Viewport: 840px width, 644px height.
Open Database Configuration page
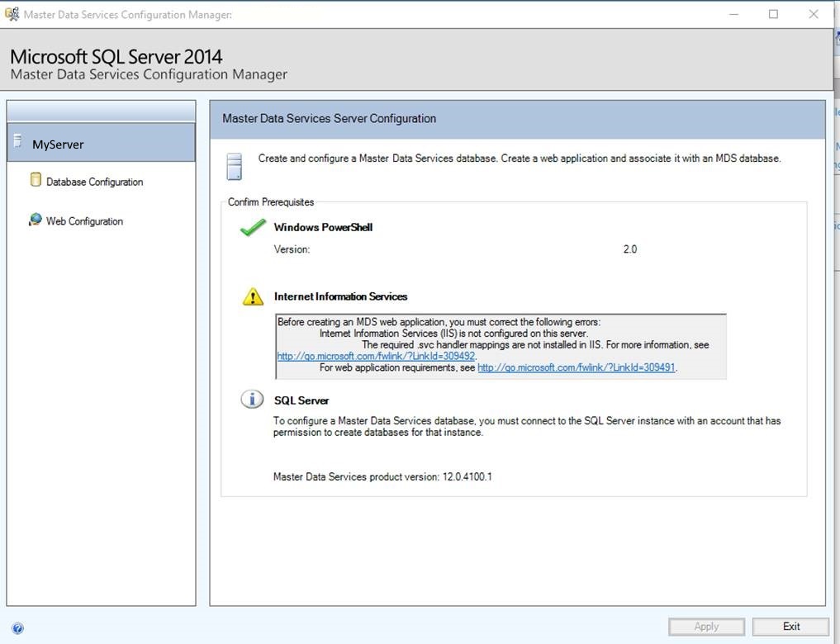(94, 182)
